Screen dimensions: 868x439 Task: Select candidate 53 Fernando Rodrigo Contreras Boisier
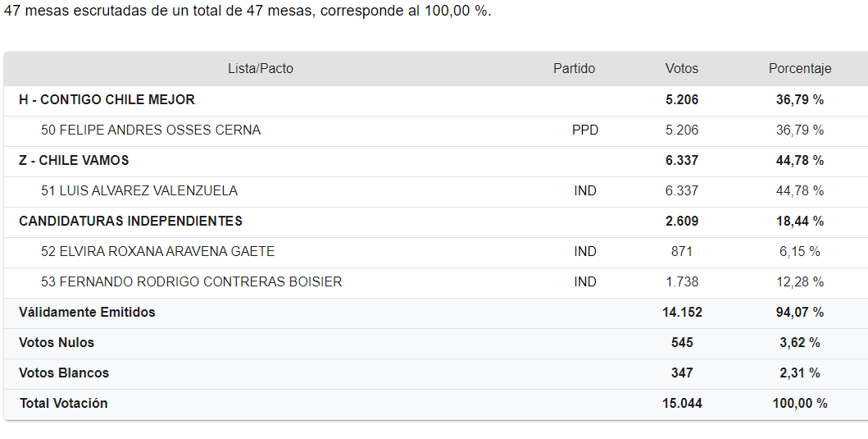[x=191, y=282]
